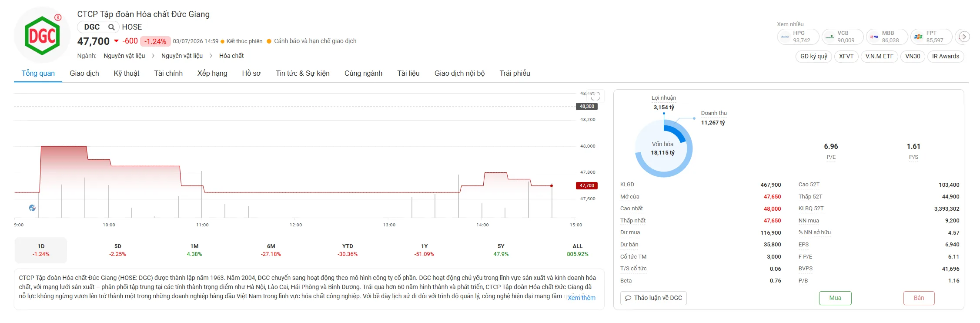Click the DGC ticker search field
This screenshot has width=980, height=323.
click(98, 27)
